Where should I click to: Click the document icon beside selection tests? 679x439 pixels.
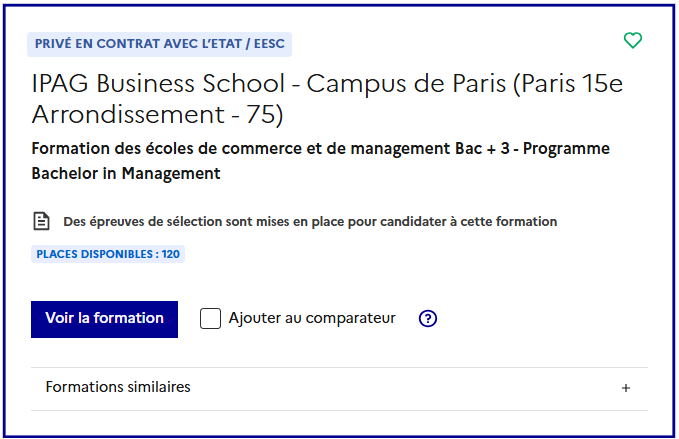tap(41, 221)
